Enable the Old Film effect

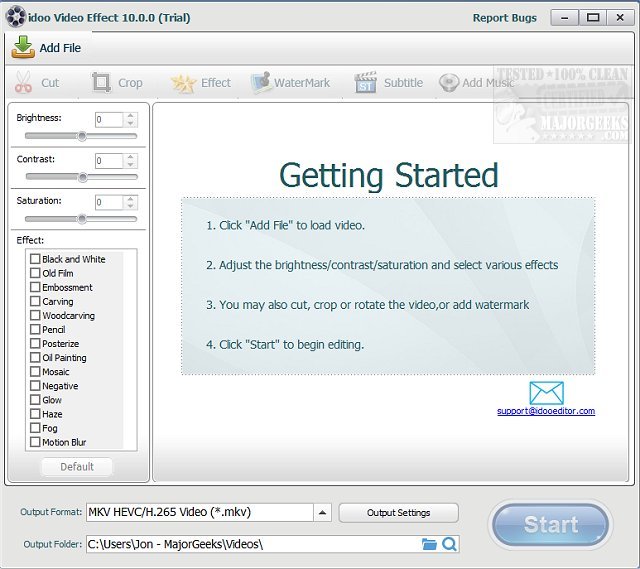tap(35, 273)
